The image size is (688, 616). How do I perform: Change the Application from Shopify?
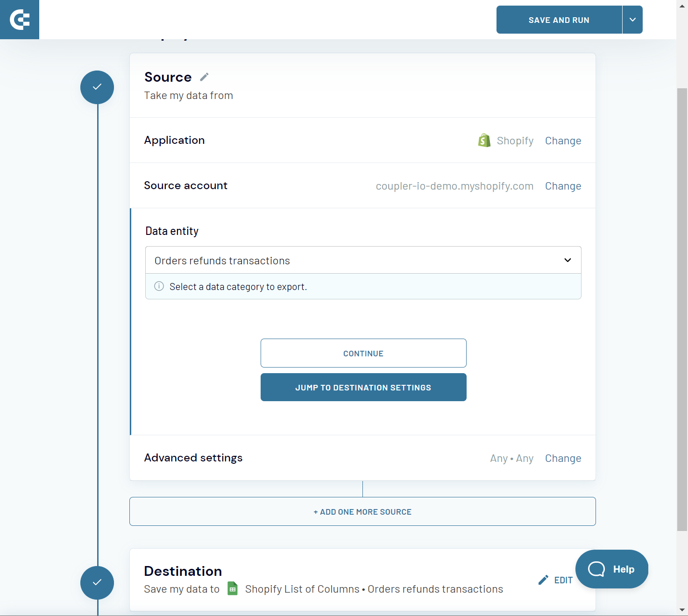pos(563,140)
